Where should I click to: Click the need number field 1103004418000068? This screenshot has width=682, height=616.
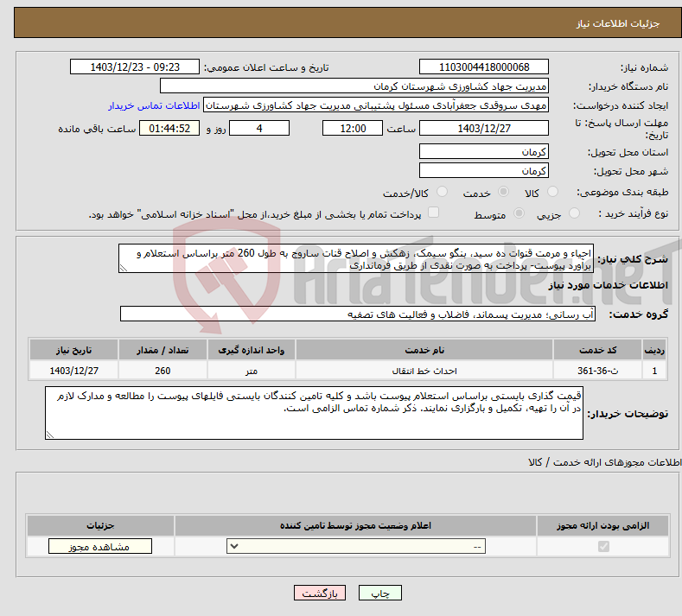tap(484, 67)
